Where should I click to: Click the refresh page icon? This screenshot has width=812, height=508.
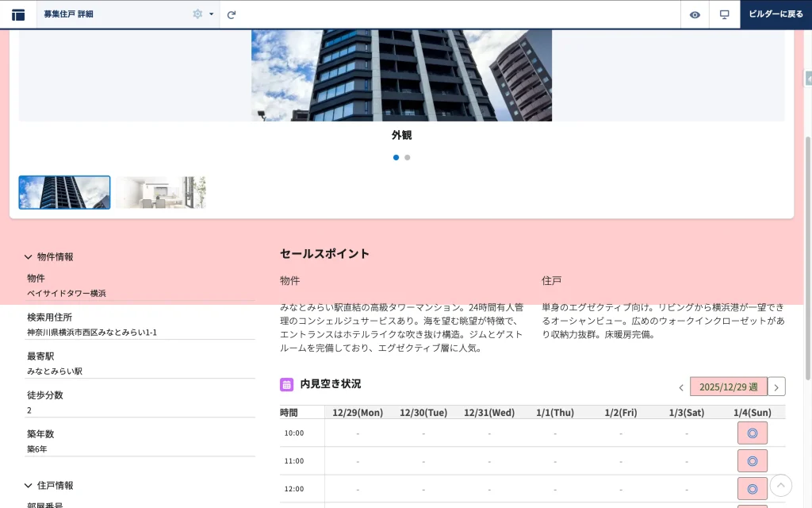(x=232, y=14)
